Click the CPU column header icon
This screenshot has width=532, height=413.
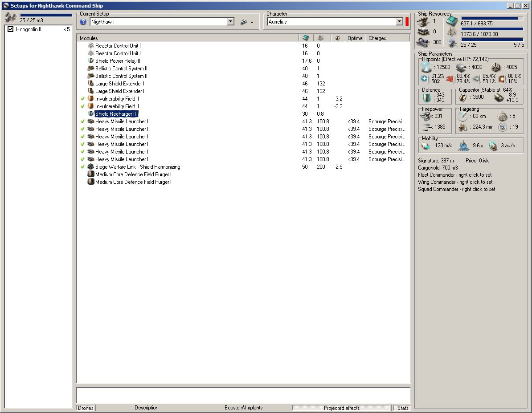pos(305,38)
